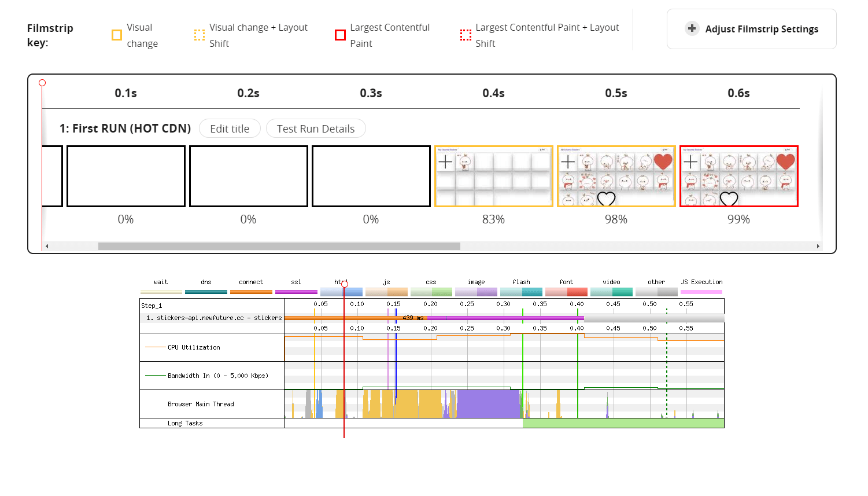Open Adjust Filmstrip Settings
The height and width of the screenshot is (496, 868).
(751, 29)
